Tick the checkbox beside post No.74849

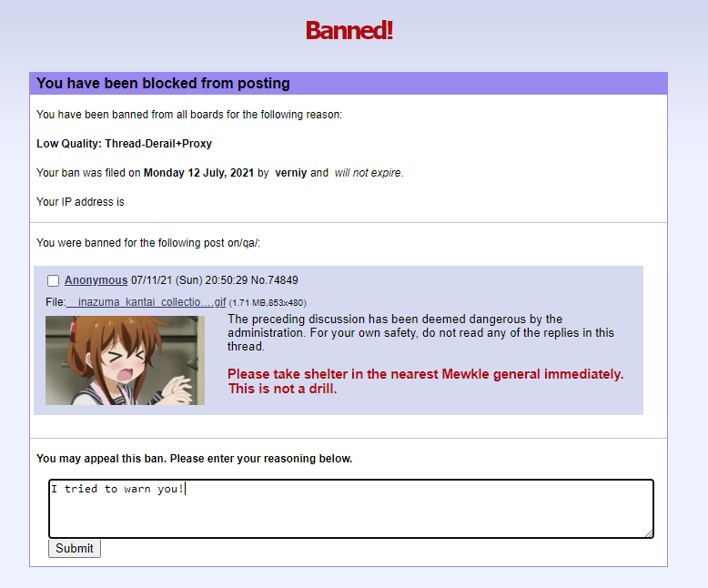pos(54,280)
